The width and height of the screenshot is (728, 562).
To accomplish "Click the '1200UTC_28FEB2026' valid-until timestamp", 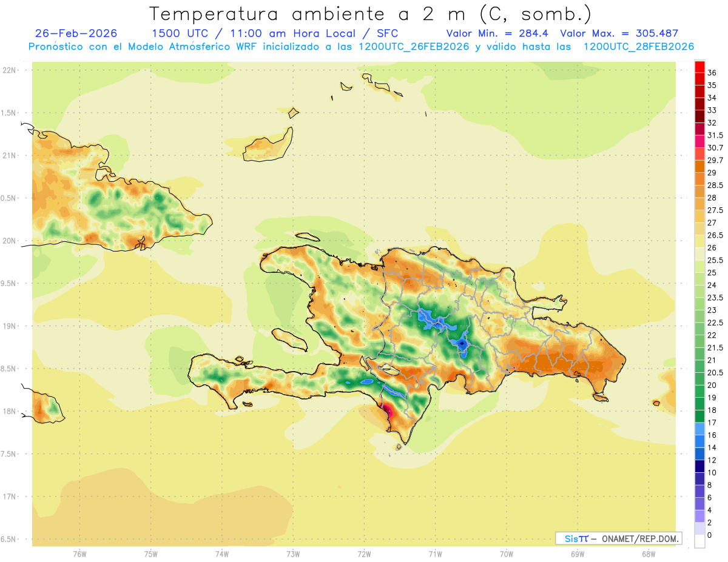I will click(x=639, y=47).
